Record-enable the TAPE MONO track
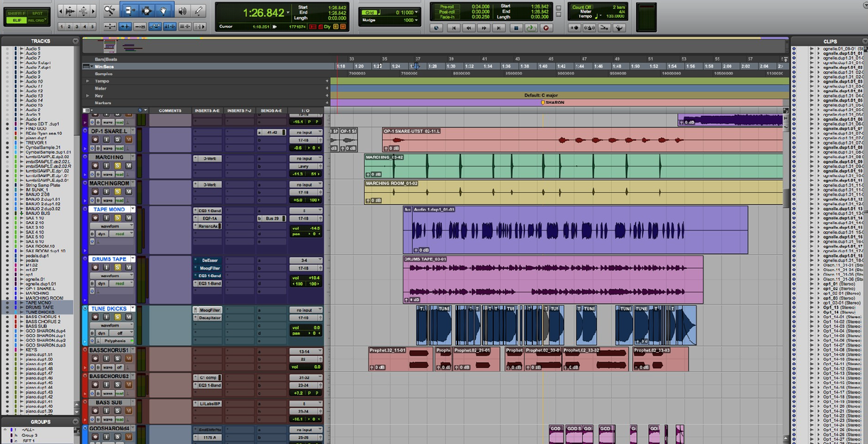The image size is (868, 444). (95, 218)
